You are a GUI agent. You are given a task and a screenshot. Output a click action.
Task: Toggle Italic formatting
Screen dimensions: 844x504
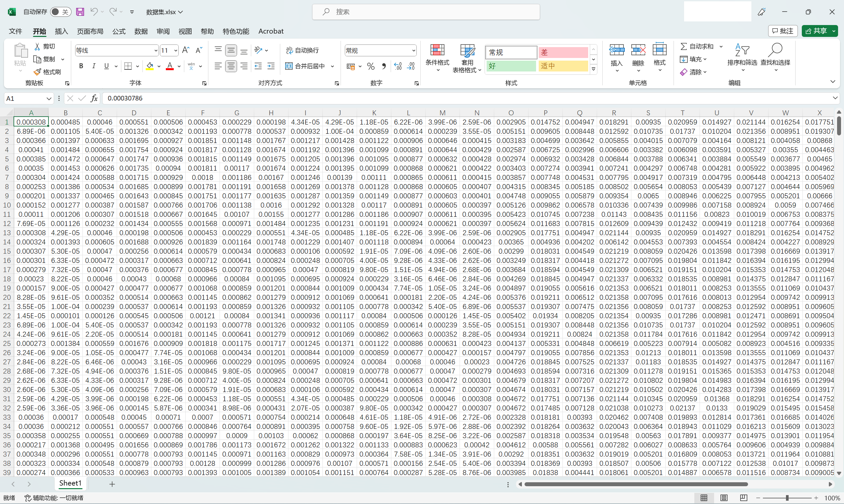pyautogui.click(x=94, y=66)
